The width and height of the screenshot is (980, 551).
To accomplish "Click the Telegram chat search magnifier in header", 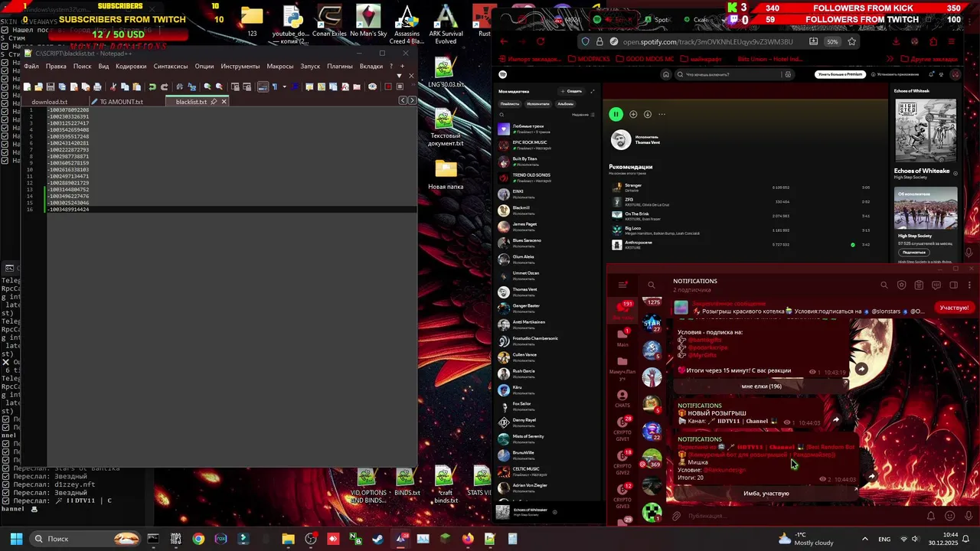I will point(884,285).
